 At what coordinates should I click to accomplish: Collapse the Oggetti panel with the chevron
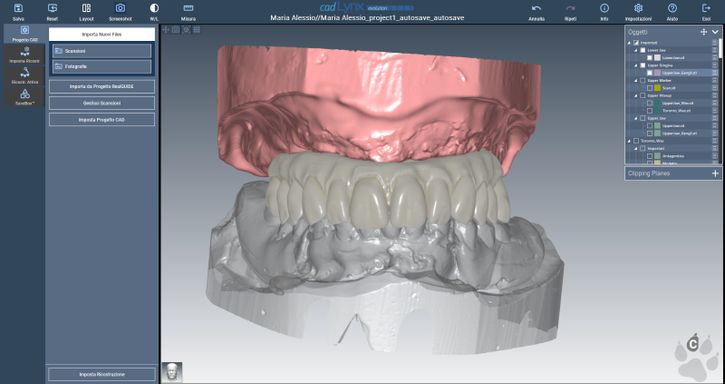715,32
